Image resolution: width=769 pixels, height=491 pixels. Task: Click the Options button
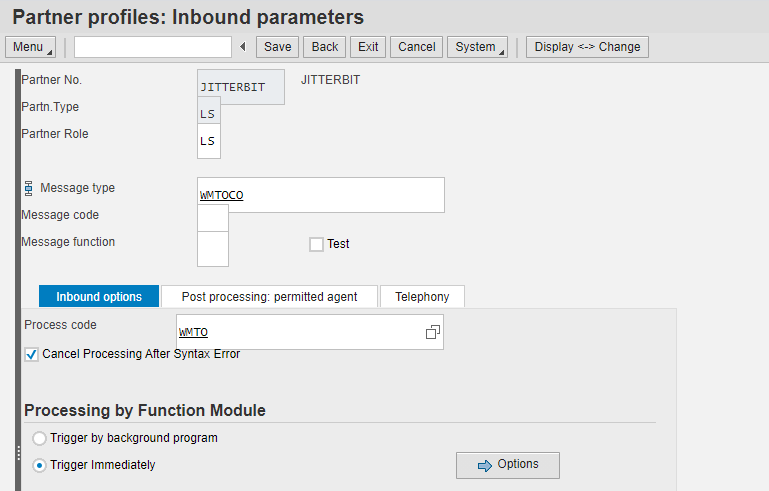(x=507, y=465)
